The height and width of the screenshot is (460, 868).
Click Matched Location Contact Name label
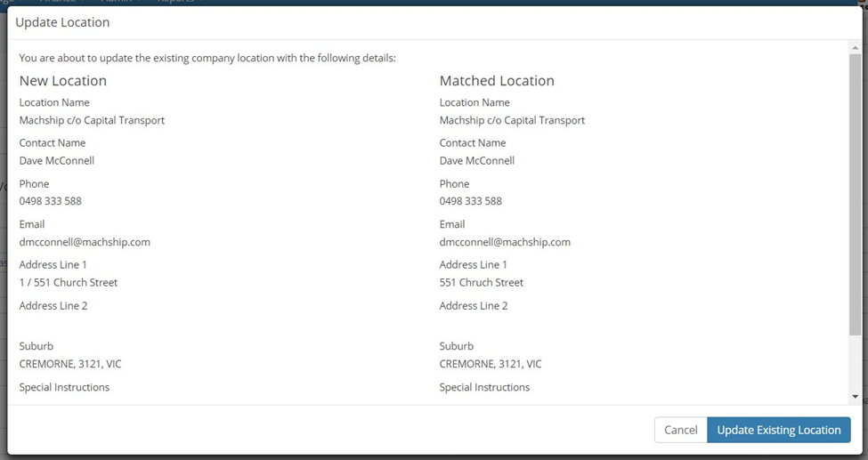pyautogui.click(x=473, y=143)
